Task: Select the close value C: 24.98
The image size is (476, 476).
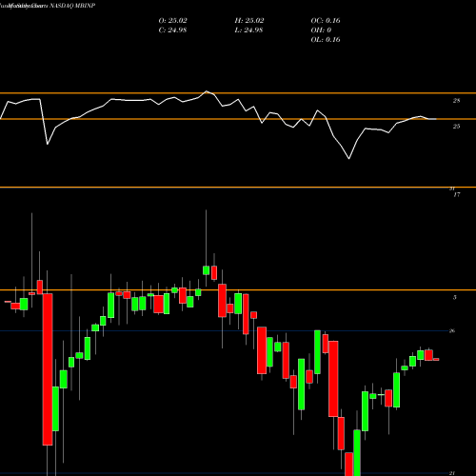Action: [x=172, y=30]
